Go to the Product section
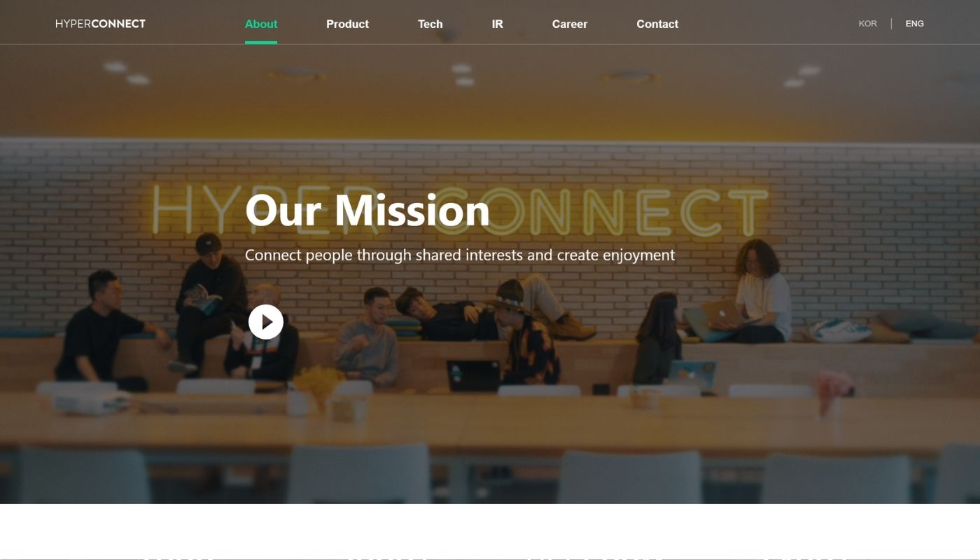 (x=347, y=24)
